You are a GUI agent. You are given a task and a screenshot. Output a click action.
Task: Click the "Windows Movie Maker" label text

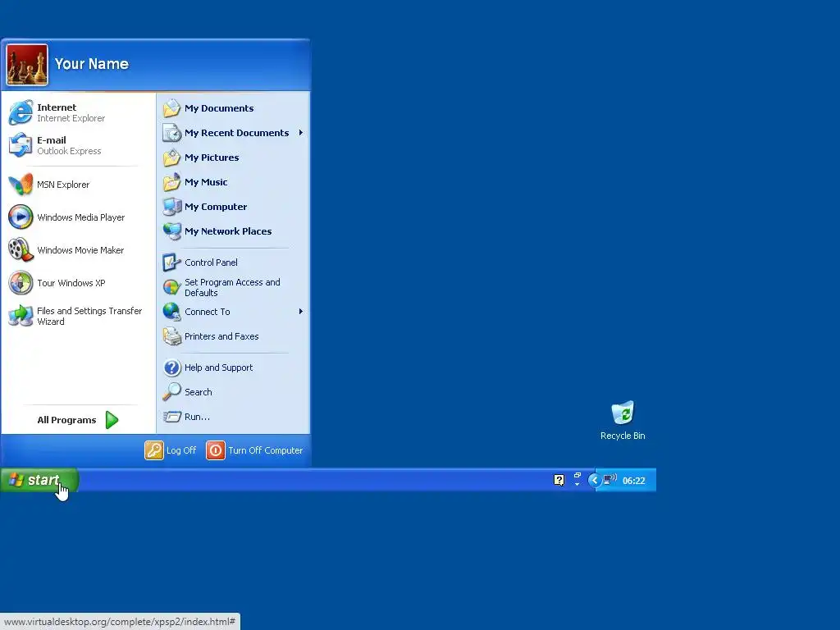[80, 250]
